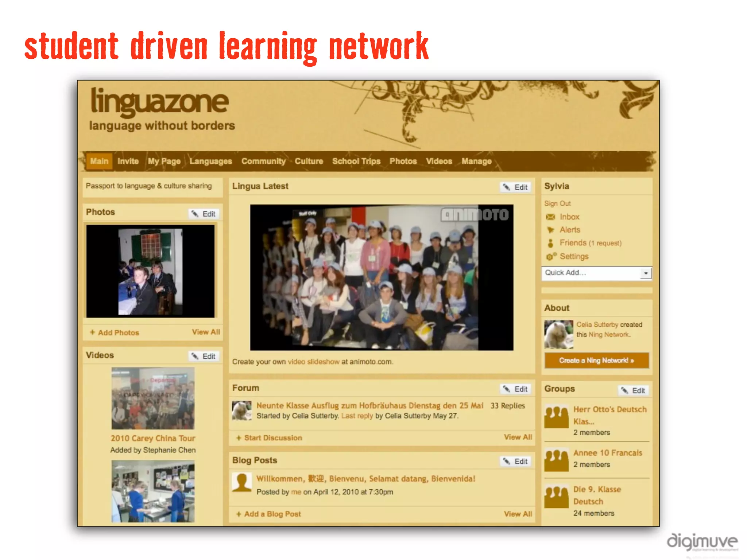Play the Animoto group slideshow video
The image size is (747, 560).
coord(382,277)
